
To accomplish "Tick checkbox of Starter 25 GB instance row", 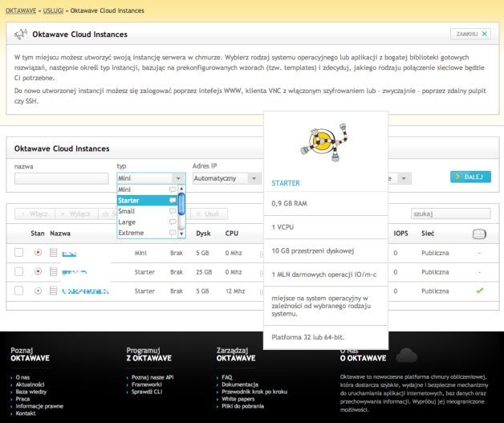I will 18,271.
